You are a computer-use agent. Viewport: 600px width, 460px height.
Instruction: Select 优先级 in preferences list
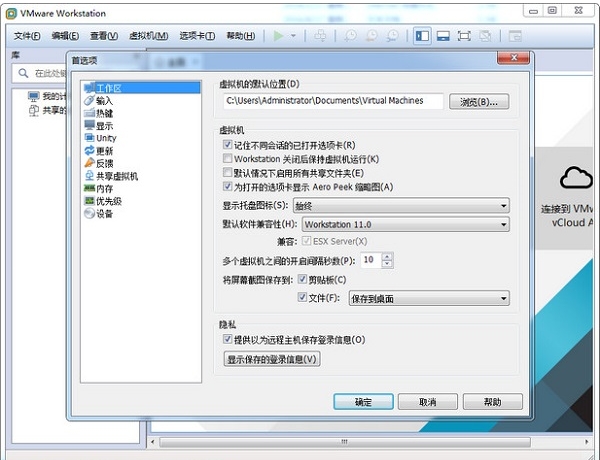coord(103,201)
